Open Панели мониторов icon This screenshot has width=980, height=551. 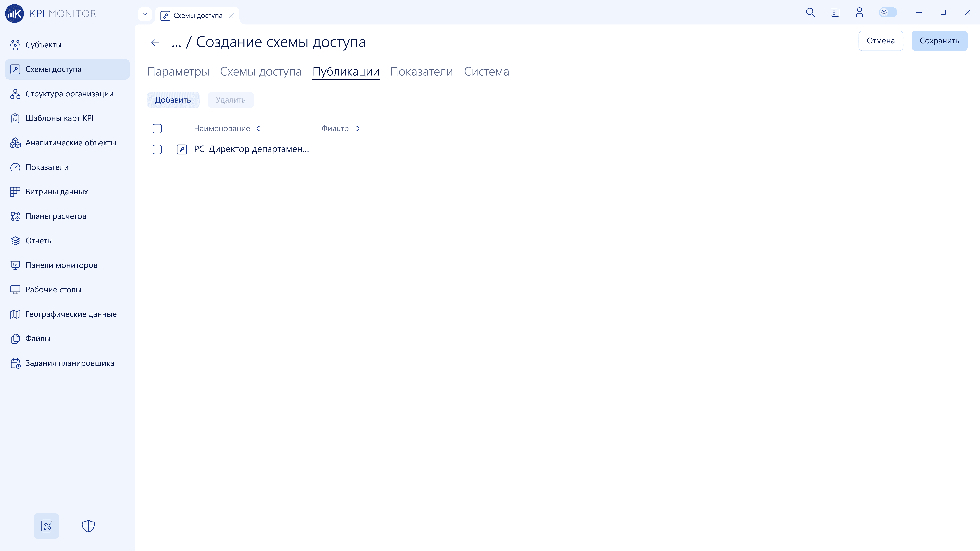[x=15, y=265]
